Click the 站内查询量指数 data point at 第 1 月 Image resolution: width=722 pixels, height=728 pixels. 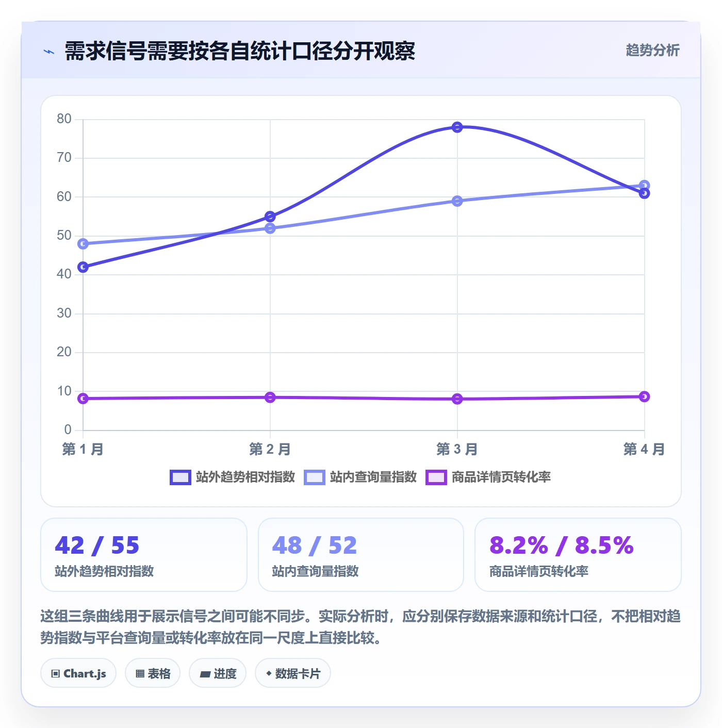pos(83,244)
